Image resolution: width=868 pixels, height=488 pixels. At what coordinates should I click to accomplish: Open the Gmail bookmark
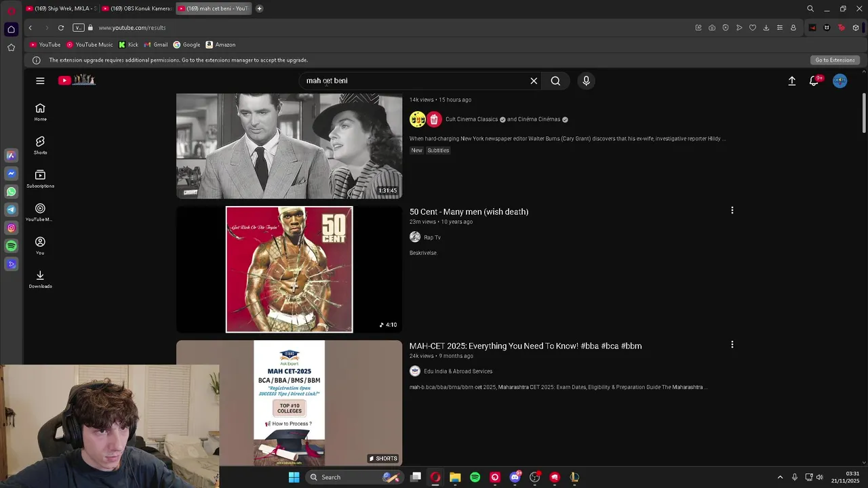[156, 45]
